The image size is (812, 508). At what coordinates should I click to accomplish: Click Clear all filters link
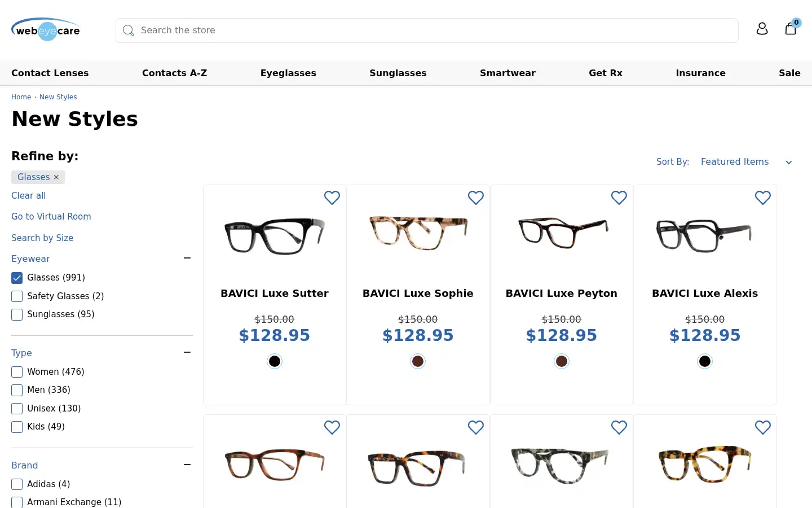[x=29, y=195]
